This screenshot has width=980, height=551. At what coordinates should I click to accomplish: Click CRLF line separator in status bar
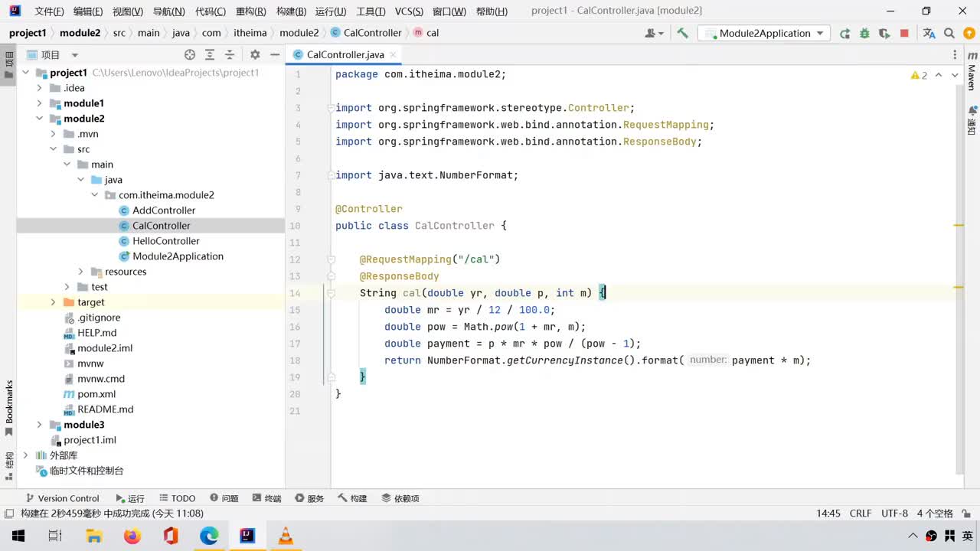click(x=861, y=514)
